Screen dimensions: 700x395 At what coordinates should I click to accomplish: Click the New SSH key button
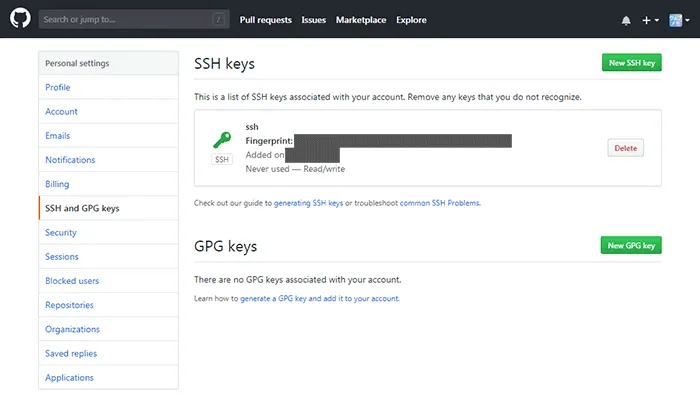tap(632, 62)
